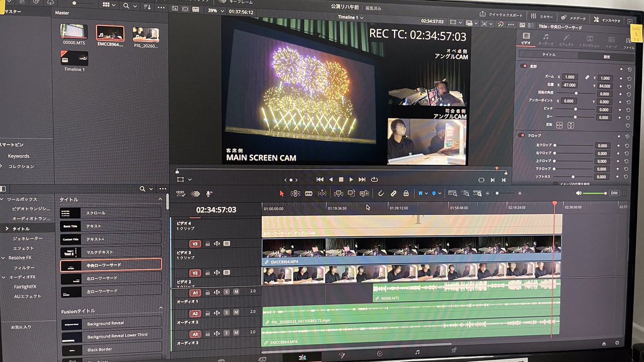
Task: Collapse the Fusionタイトル list
Action: [160, 308]
